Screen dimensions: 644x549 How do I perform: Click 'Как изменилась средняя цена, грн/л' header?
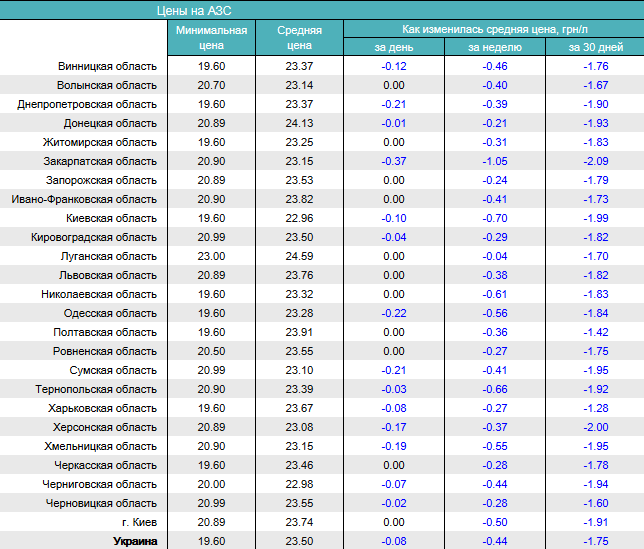[493, 29]
